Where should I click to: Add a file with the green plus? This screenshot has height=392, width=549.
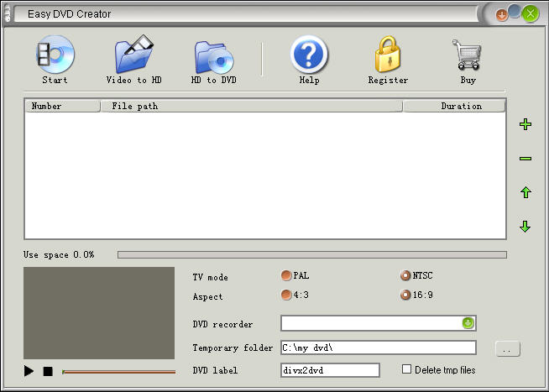(525, 124)
